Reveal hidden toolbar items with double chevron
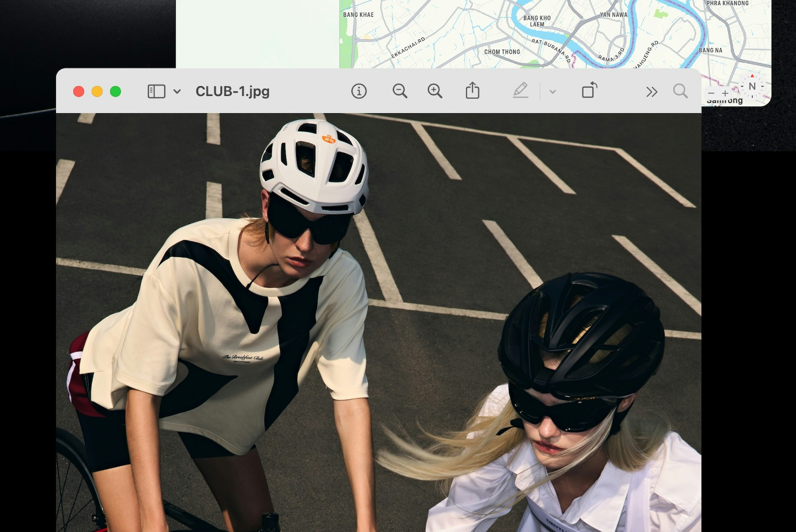Screen dimensions: 796x532 click(x=652, y=92)
